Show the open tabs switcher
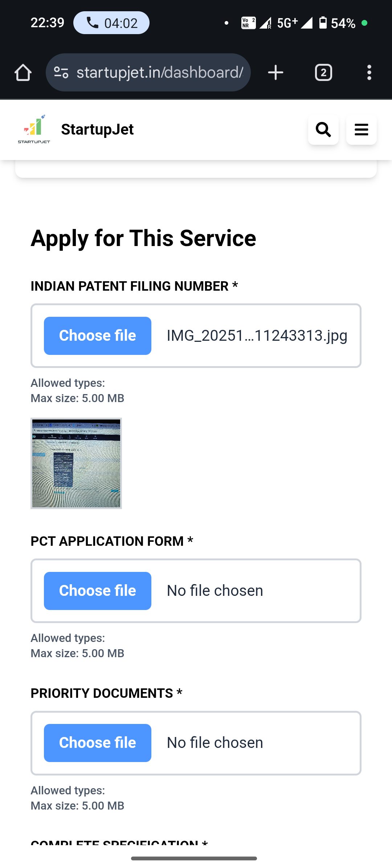 [323, 73]
